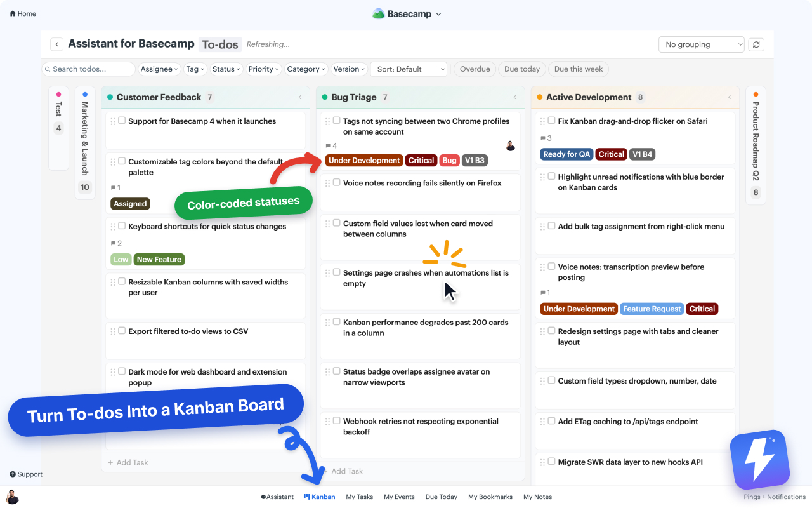Viewport: 812px width, 508px height.
Task: Click drag handle on Status badge overlaps card
Action: 328,372
